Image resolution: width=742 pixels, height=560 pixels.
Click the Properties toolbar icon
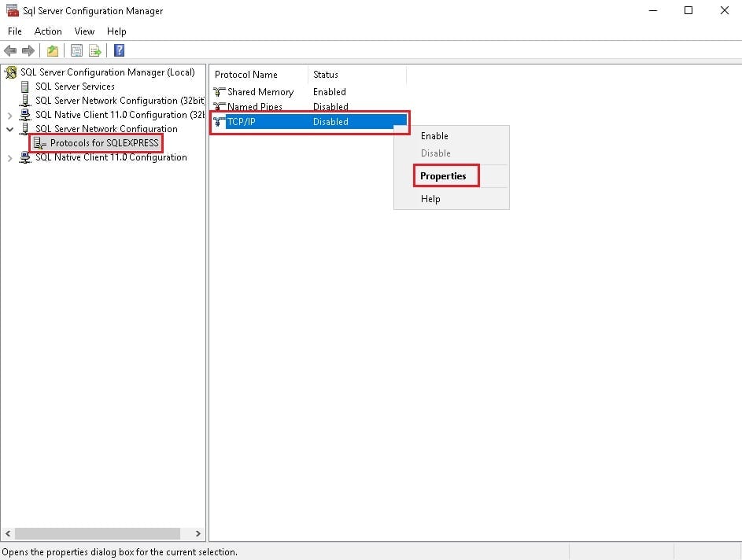tap(76, 50)
